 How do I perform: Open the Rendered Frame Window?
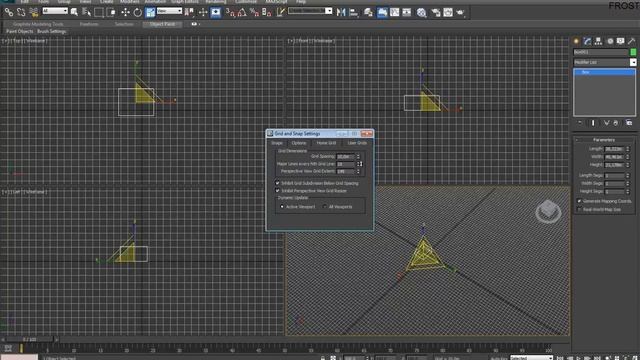point(448,12)
